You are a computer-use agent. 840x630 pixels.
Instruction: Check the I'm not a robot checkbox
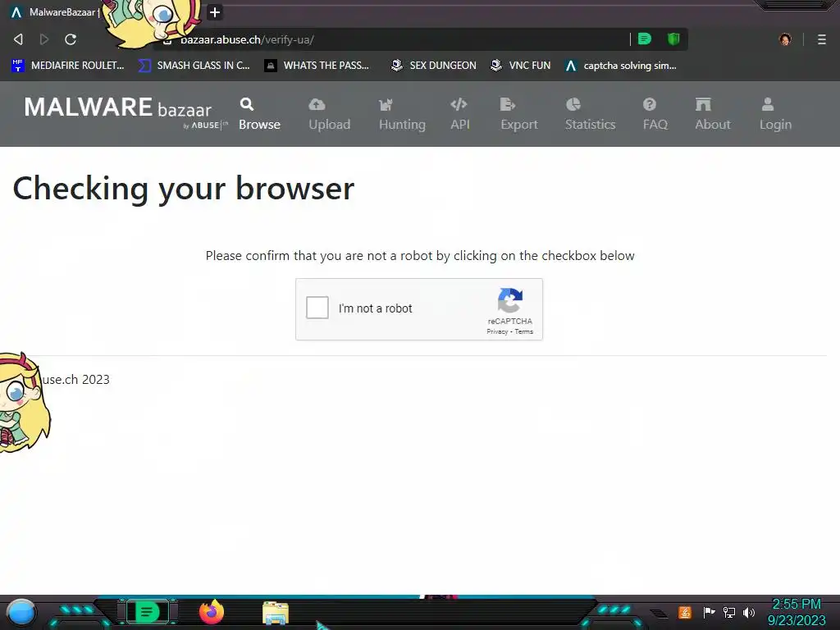pos(317,308)
